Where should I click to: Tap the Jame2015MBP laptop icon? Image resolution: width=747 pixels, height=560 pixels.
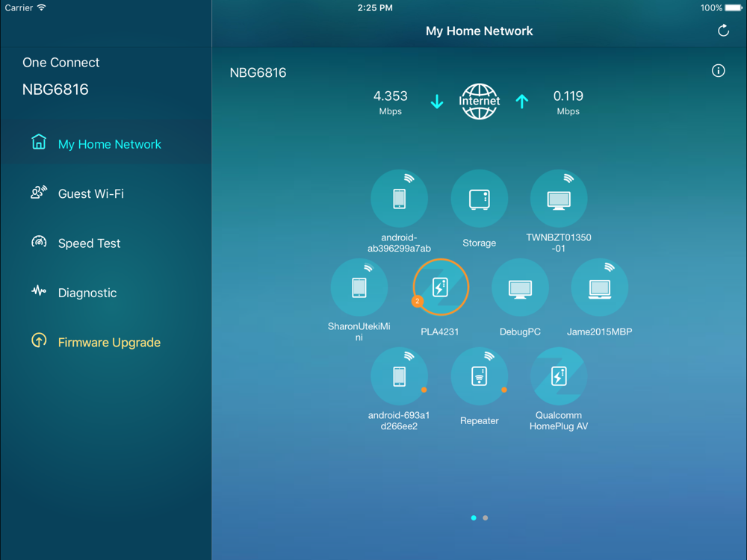point(599,287)
